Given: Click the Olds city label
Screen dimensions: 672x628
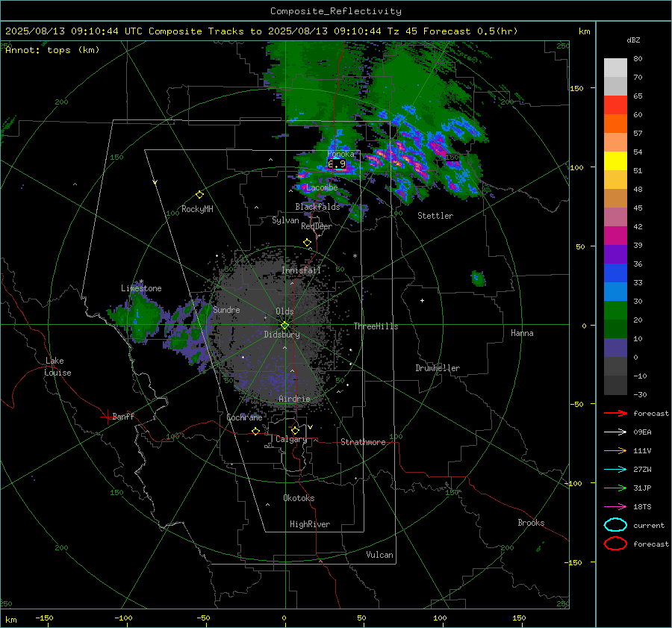Looking at the screenshot, I should (x=284, y=311).
